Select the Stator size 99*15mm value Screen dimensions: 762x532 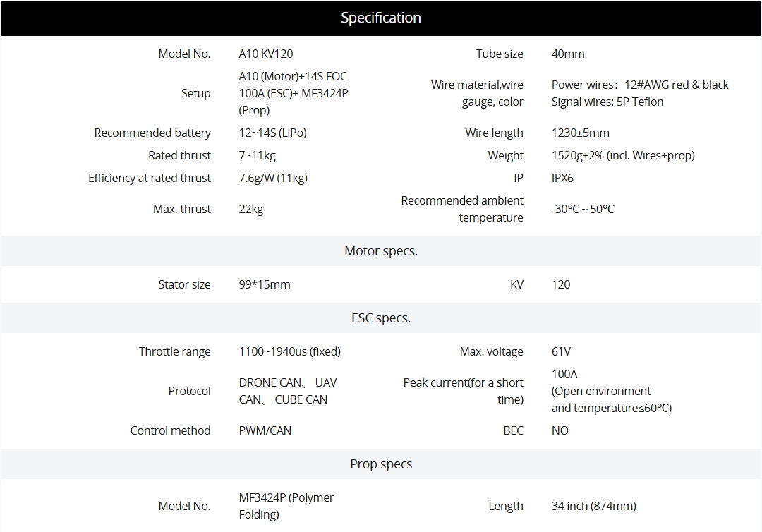[265, 284]
